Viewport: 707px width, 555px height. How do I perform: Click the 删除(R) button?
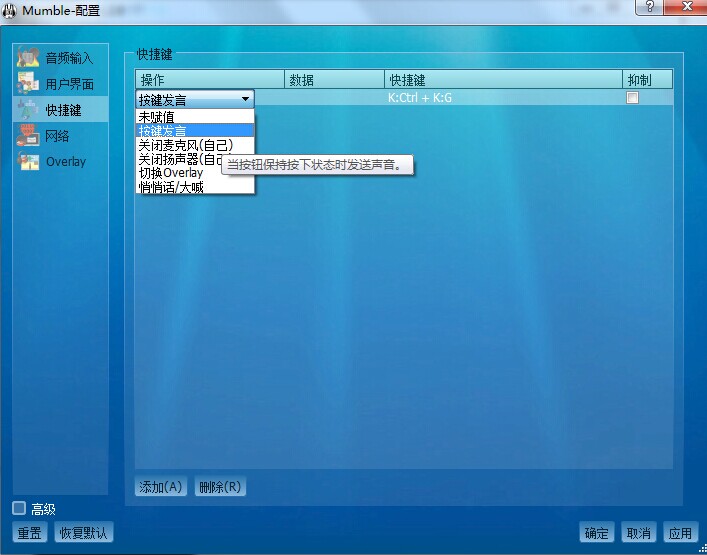click(x=220, y=486)
